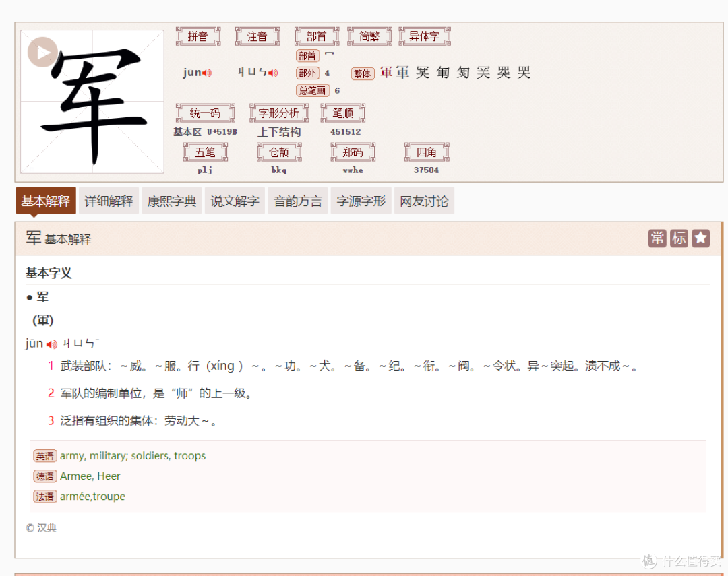728x576 pixels.
Task: Open the second variant 軍 in gray
Action: [x=402, y=72]
